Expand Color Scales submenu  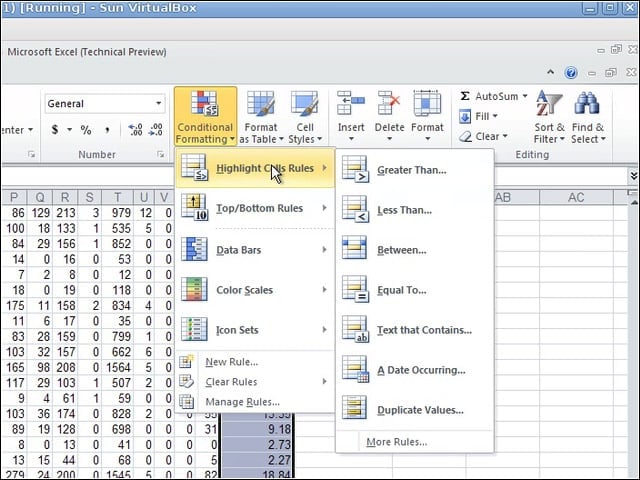click(255, 290)
